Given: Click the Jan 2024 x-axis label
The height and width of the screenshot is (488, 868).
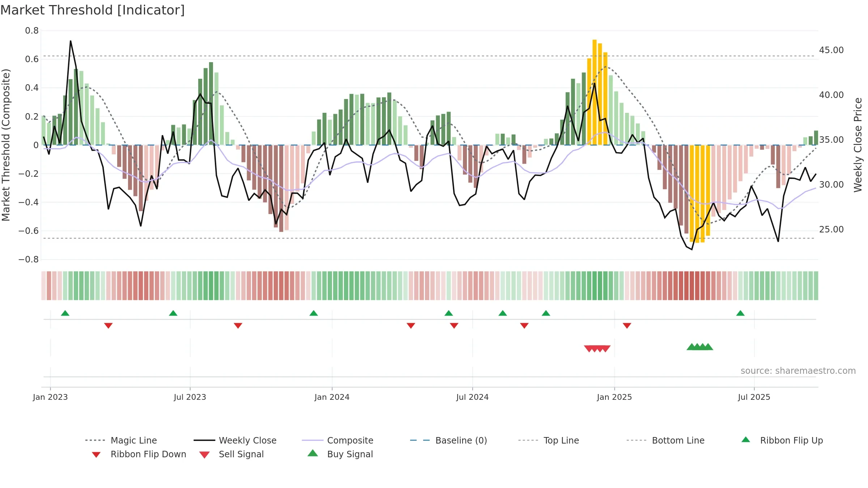Looking at the screenshot, I should point(332,397).
